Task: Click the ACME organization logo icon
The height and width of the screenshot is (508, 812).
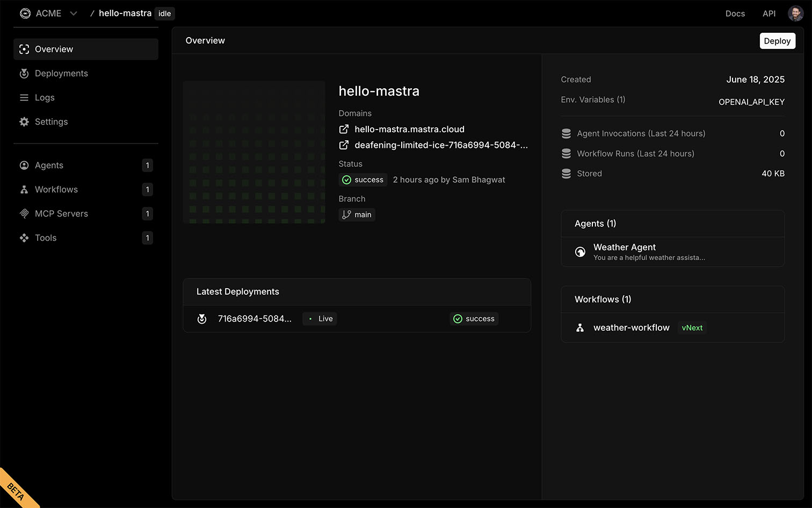Action: pyautogui.click(x=25, y=13)
